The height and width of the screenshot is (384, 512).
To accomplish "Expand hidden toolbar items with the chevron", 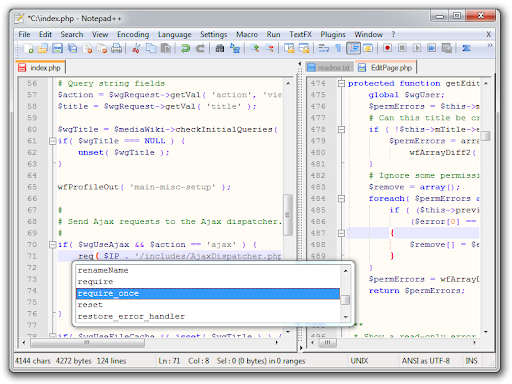I will [489, 45].
